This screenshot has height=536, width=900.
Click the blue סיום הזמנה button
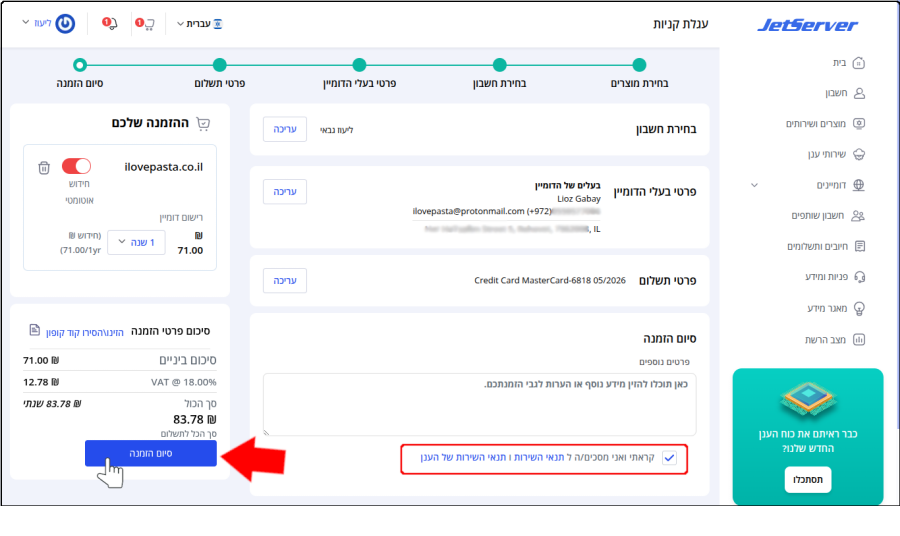click(x=151, y=453)
